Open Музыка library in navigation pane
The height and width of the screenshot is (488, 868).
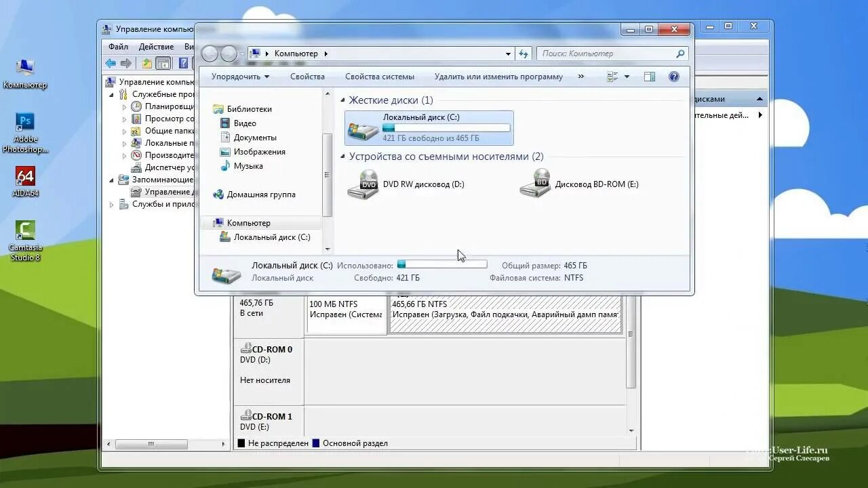pos(248,166)
